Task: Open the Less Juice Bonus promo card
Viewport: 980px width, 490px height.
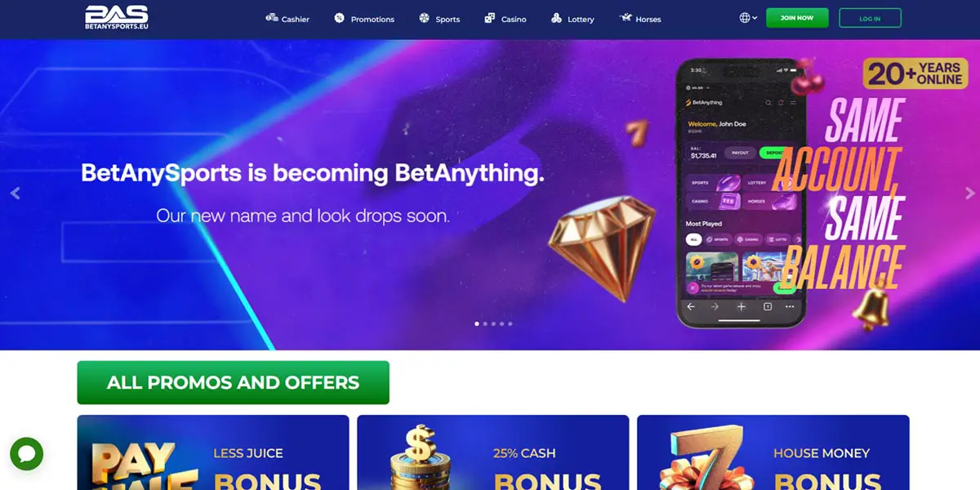Action: 213,452
